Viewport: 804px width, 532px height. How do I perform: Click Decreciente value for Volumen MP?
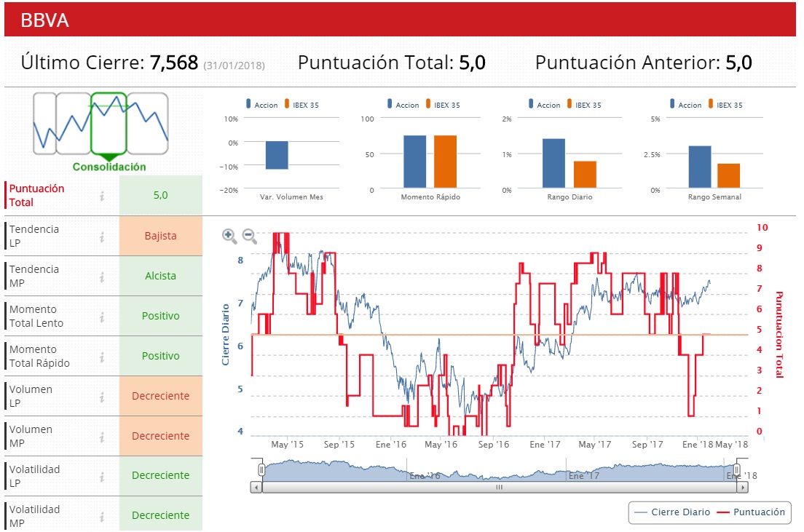tap(160, 436)
